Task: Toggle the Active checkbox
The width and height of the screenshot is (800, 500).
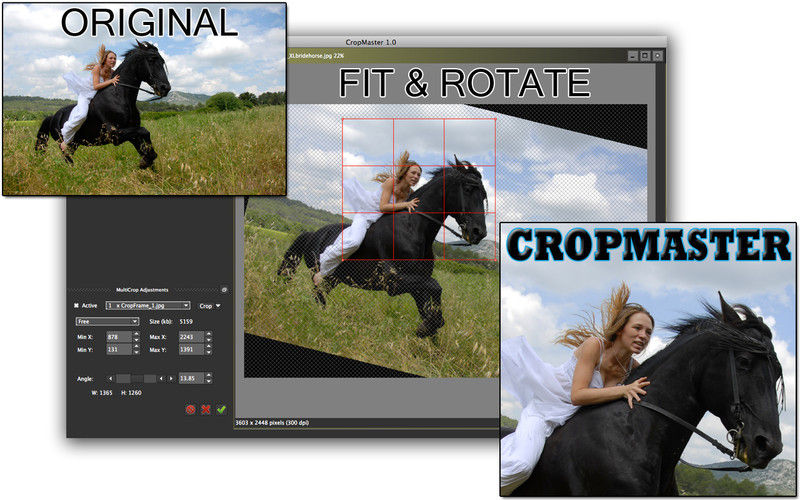Action: (x=77, y=306)
